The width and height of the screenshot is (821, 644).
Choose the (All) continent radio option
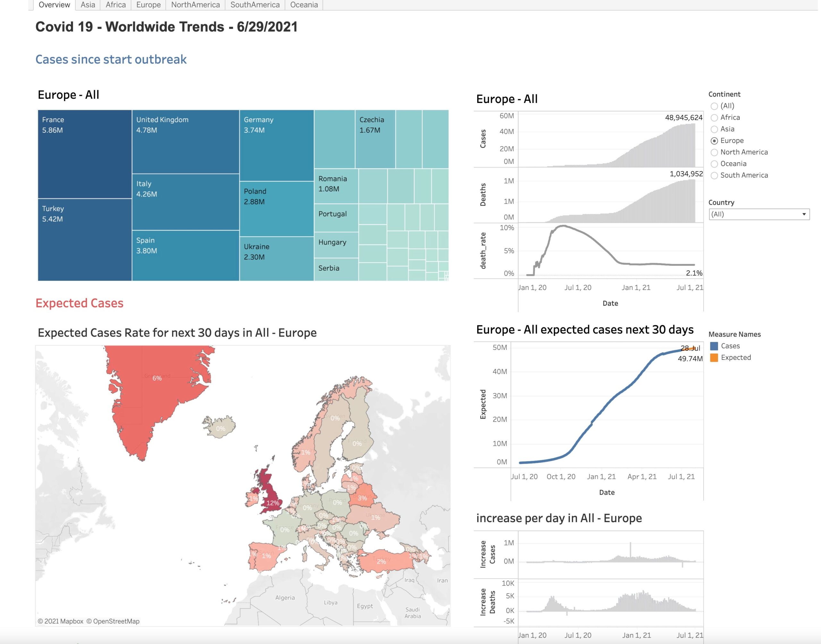[x=714, y=106]
